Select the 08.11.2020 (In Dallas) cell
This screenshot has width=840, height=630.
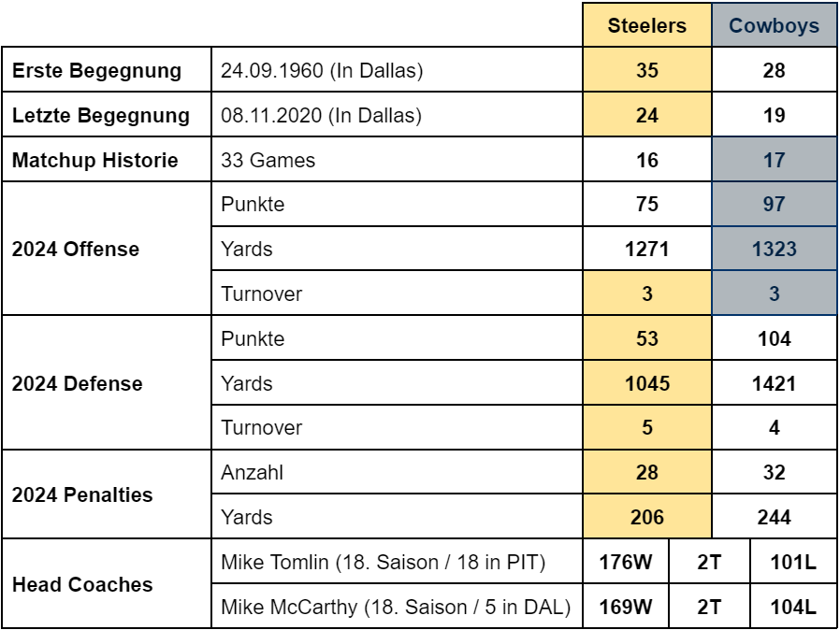(x=397, y=115)
